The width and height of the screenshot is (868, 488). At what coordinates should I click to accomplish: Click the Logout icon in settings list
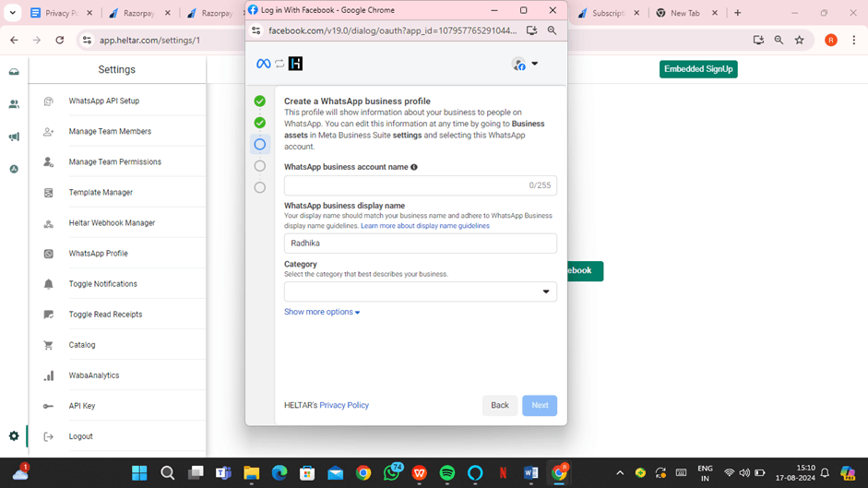pyautogui.click(x=48, y=436)
